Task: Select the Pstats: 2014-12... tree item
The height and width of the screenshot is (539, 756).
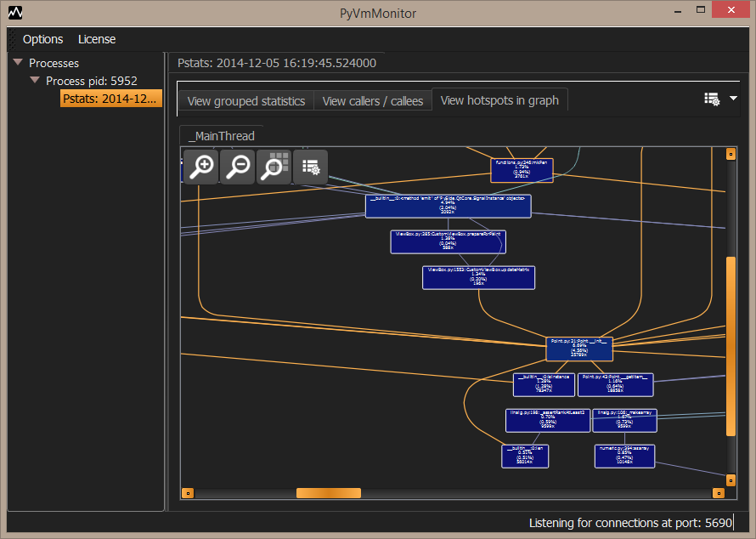Action: click(x=110, y=99)
